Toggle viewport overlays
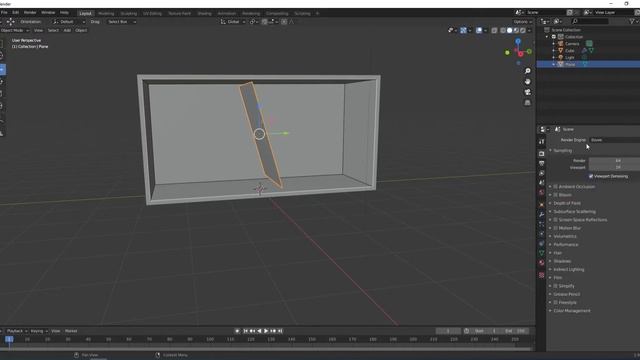 coord(479,30)
